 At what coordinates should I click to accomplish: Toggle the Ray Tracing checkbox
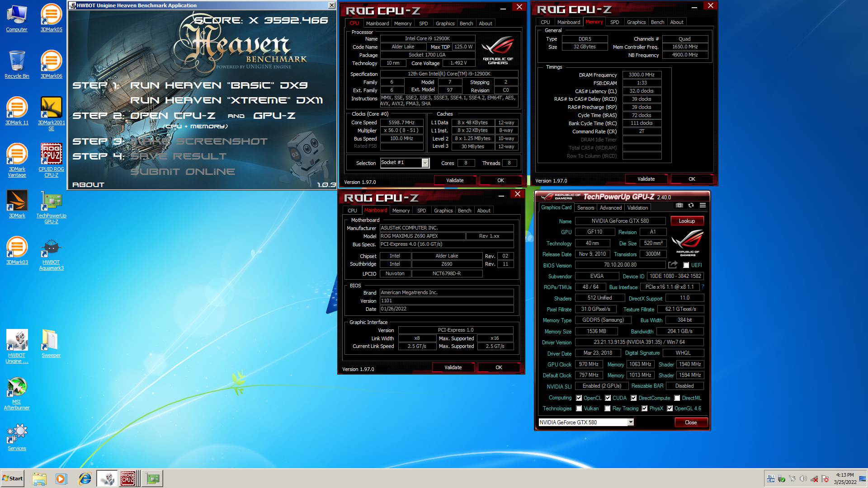point(608,408)
